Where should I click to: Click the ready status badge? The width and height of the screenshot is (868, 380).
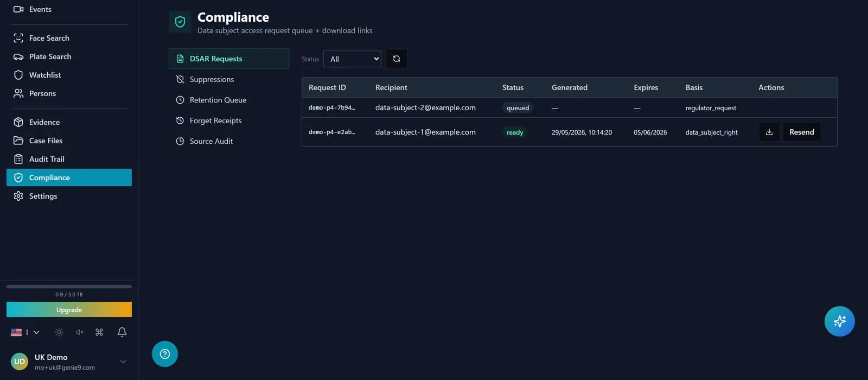pyautogui.click(x=515, y=132)
